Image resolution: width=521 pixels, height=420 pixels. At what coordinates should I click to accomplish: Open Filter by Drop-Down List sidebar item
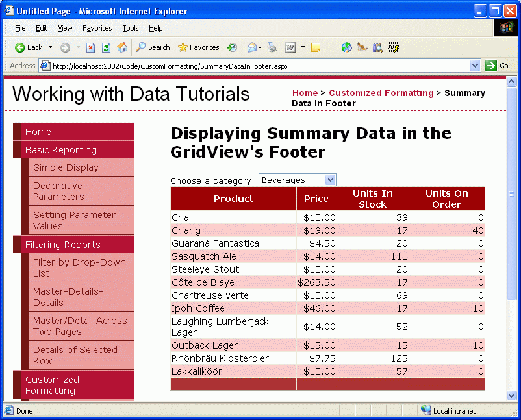(79, 267)
